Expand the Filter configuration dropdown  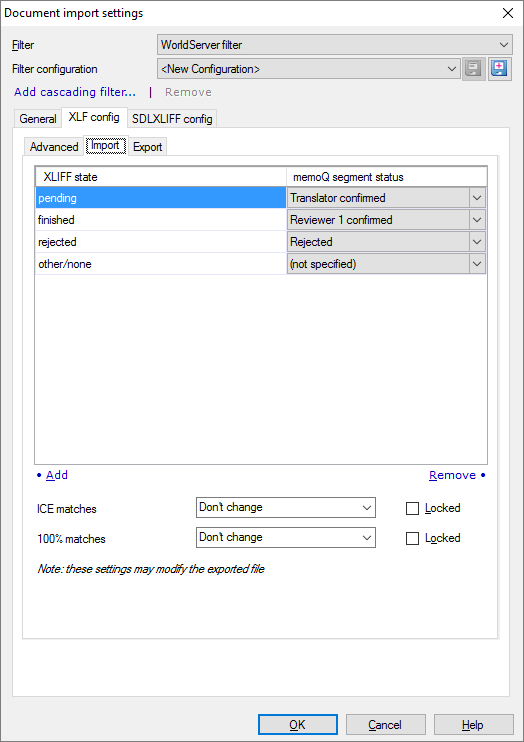pos(309,69)
